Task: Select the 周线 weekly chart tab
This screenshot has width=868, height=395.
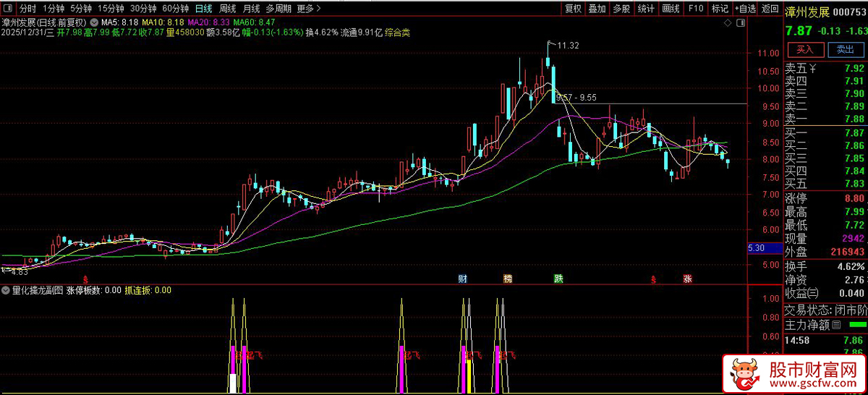Action: [x=227, y=9]
